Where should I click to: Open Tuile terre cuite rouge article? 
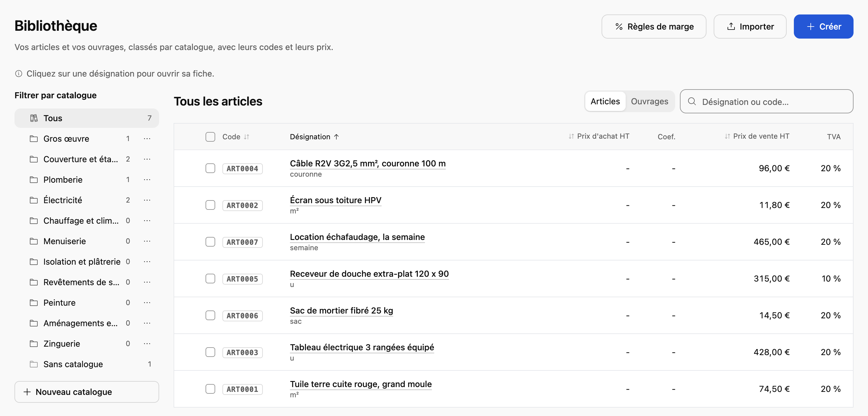coord(361,384)
